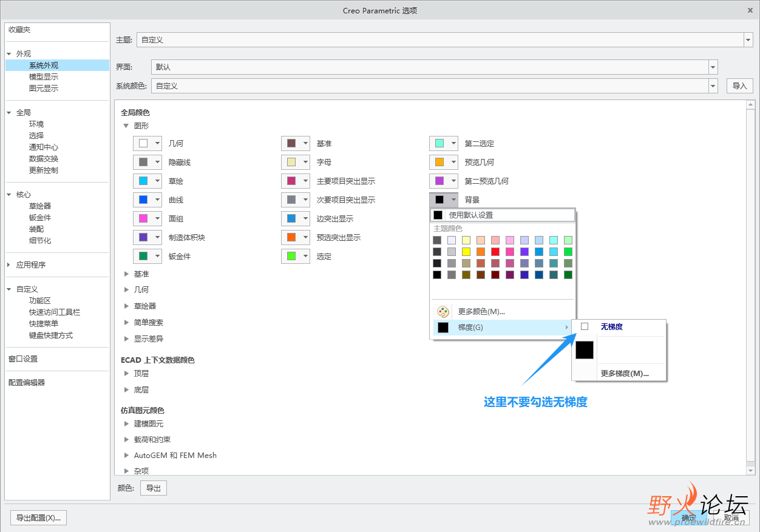Open the 选定 color picker
The height and width of the screenshot is (532, 760).
[296, 257]
